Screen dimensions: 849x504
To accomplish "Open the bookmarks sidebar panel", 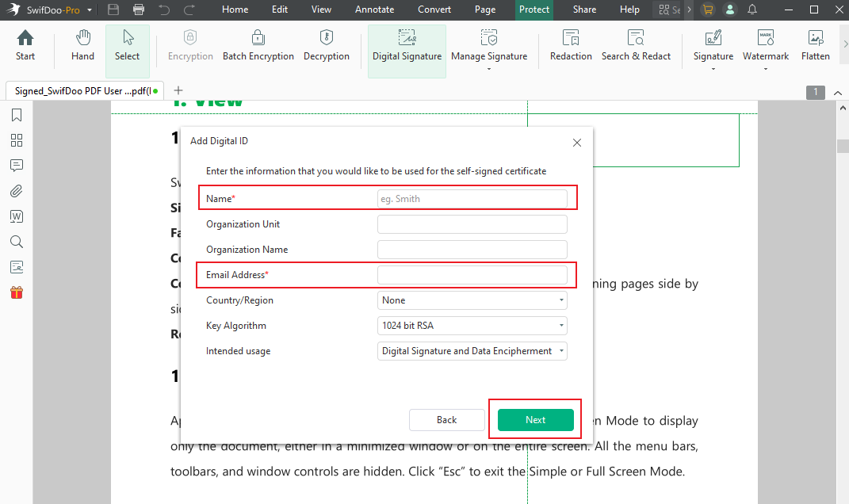I will coord(17,116).
